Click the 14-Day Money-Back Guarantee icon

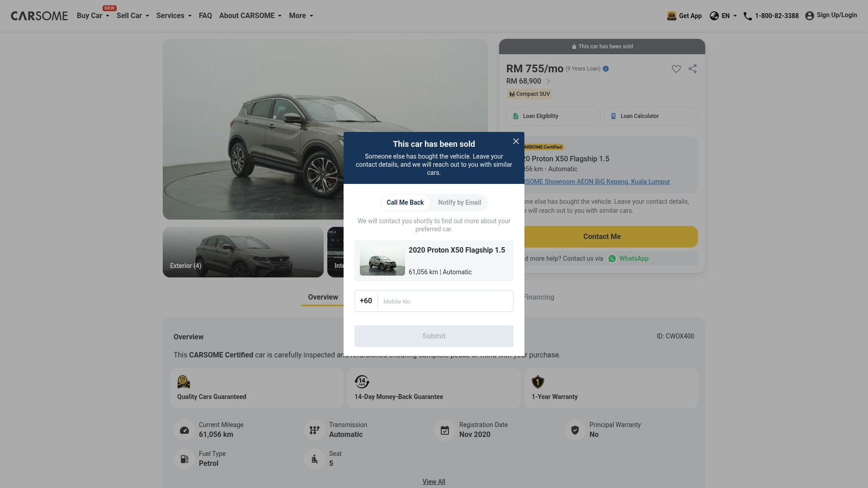point(362,382)
